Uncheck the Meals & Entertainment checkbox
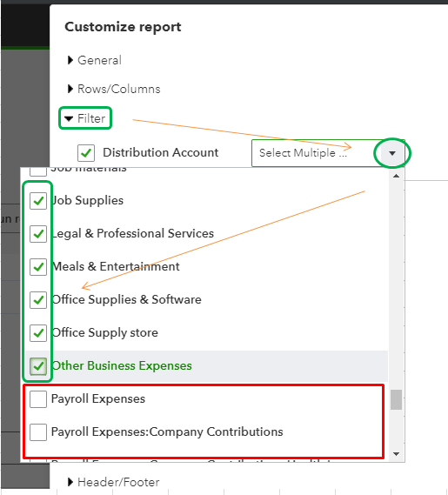Viewport: 448px width, 495px height. 38,267
